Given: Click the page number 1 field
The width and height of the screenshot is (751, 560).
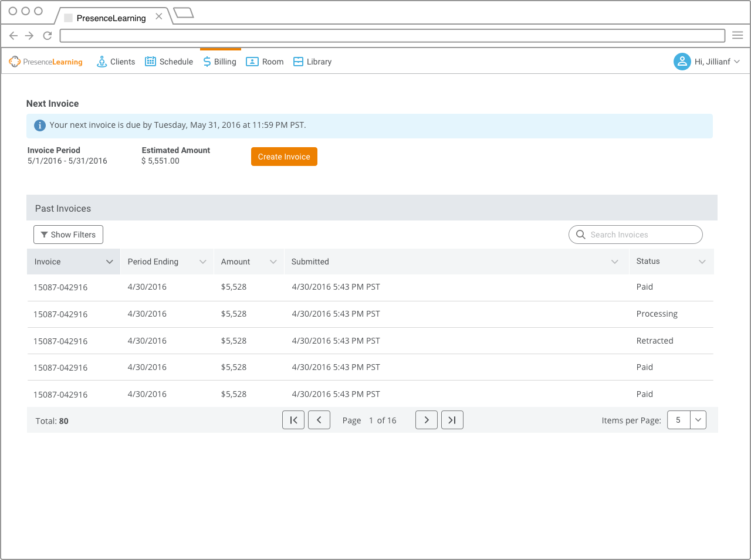Looking at the screenshot, I should [x=371, y=420].
